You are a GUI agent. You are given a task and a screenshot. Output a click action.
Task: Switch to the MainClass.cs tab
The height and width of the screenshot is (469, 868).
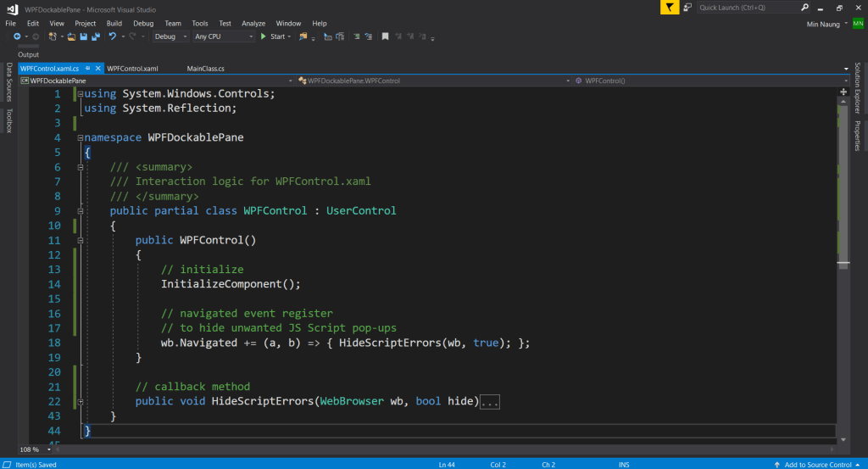coord(205,68)
